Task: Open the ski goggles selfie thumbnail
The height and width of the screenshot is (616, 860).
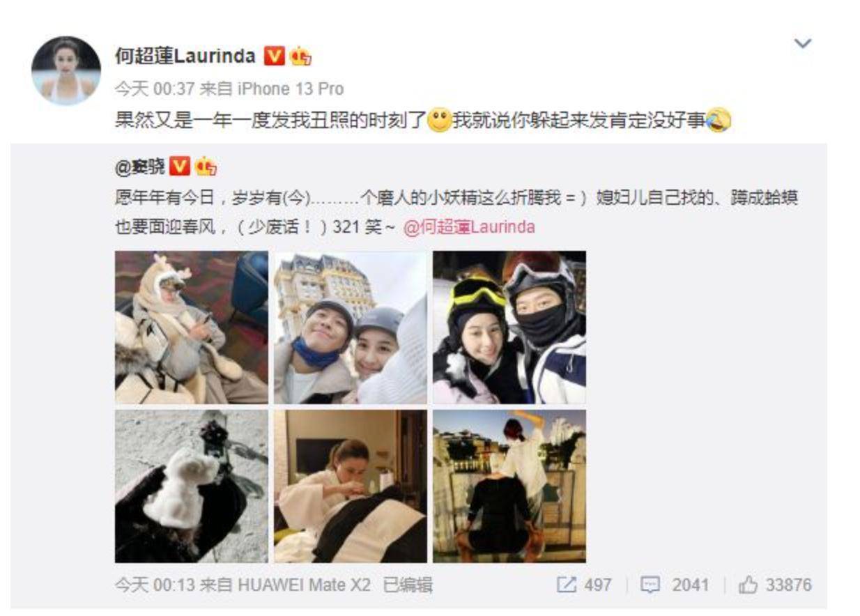Action: [x=509, y=328]
